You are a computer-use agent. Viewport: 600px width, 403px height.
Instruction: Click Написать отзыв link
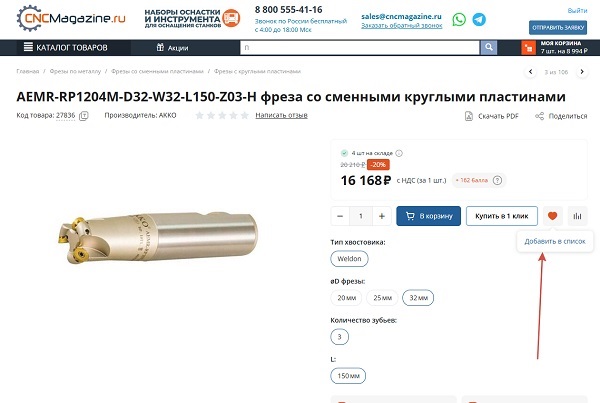281,115
